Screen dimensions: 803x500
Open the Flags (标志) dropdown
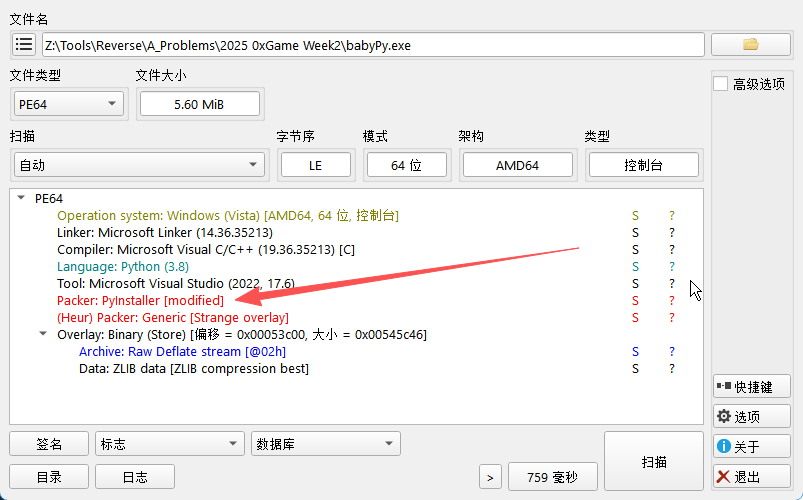pos(169,444)
